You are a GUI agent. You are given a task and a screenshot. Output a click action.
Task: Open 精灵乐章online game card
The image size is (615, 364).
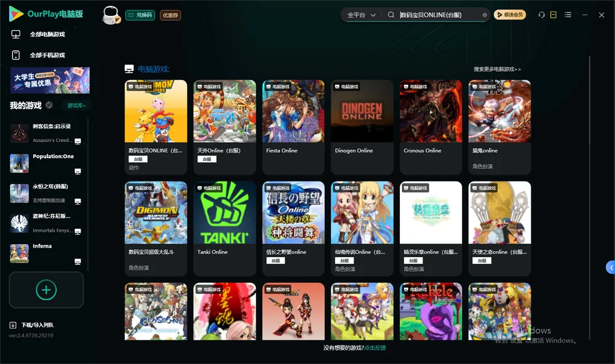(x=430, y=228)
